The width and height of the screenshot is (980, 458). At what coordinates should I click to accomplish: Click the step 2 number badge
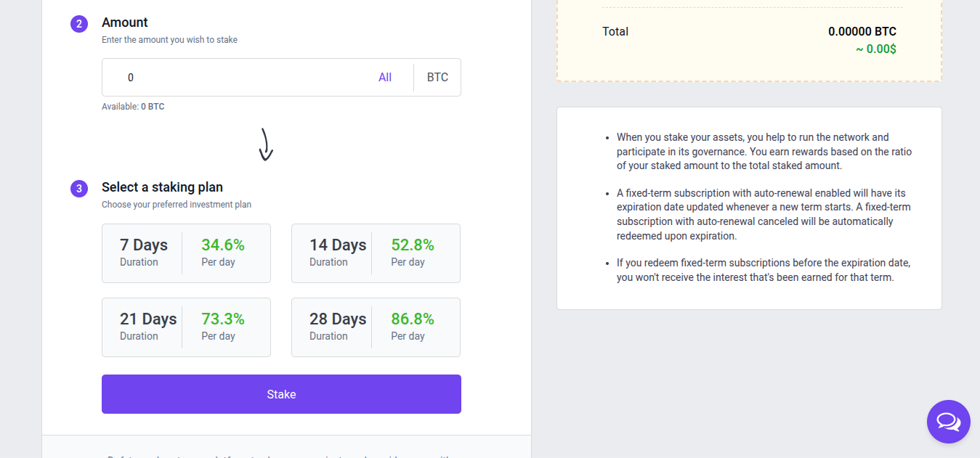(79, 24)
